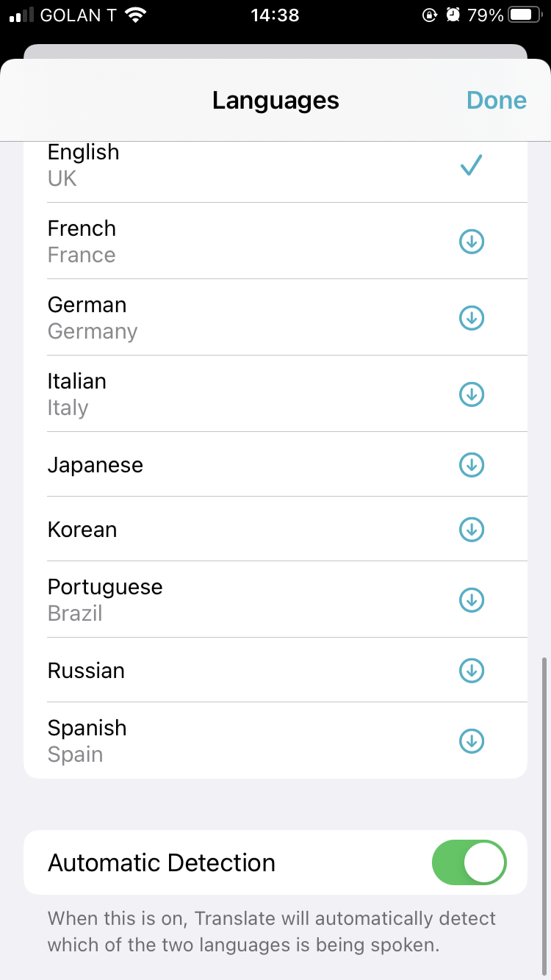Screen dimensions: 551x980
Task: Tap the battery indicator in status bar
Action: (x=525, y=15)
